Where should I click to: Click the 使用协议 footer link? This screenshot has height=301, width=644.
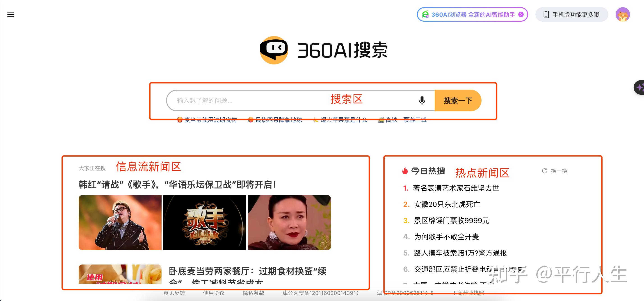pyautogui.click(x=214, y=293)
